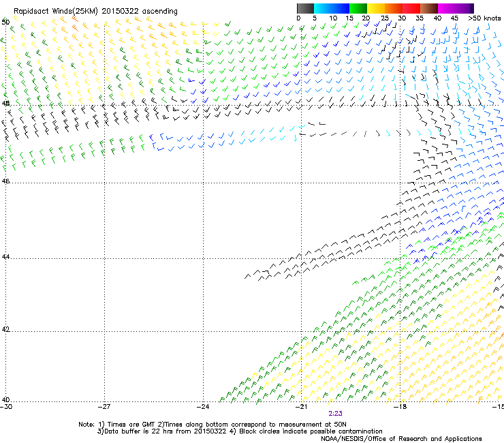The width and height of the screenshot is (504, 443).
Task: Click the '-18' longitude axis label
Action: 400,407
